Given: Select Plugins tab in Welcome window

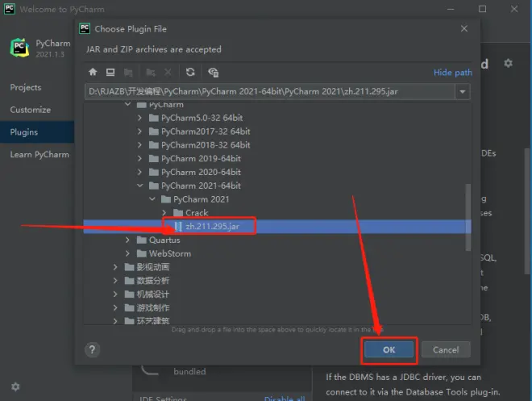Looking at the screenshot, I should click(37, 132).
